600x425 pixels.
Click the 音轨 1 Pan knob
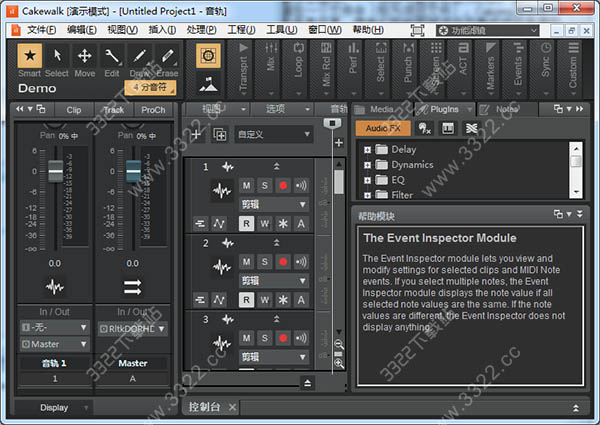(x=55, y=125)
